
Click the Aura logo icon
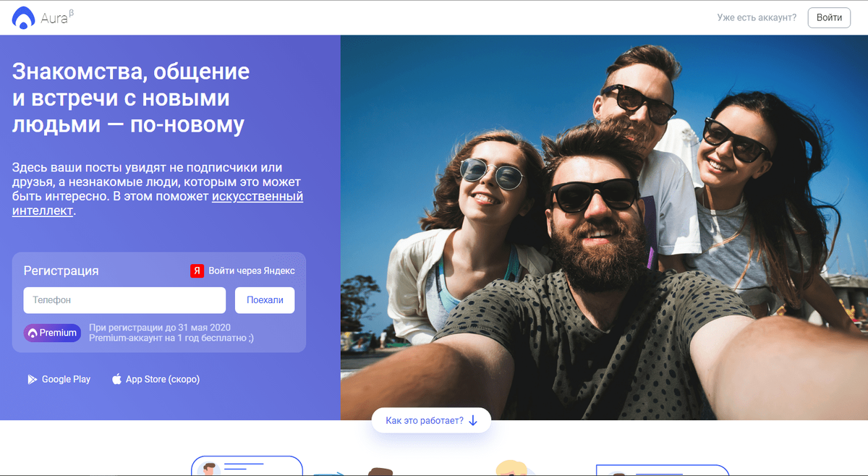point(23,17)
